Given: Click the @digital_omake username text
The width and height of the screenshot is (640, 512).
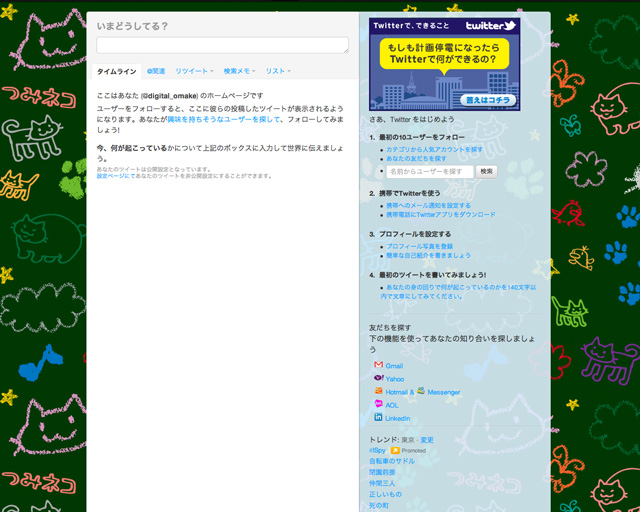Looking at the screenshot, I should tap(169, 96).
